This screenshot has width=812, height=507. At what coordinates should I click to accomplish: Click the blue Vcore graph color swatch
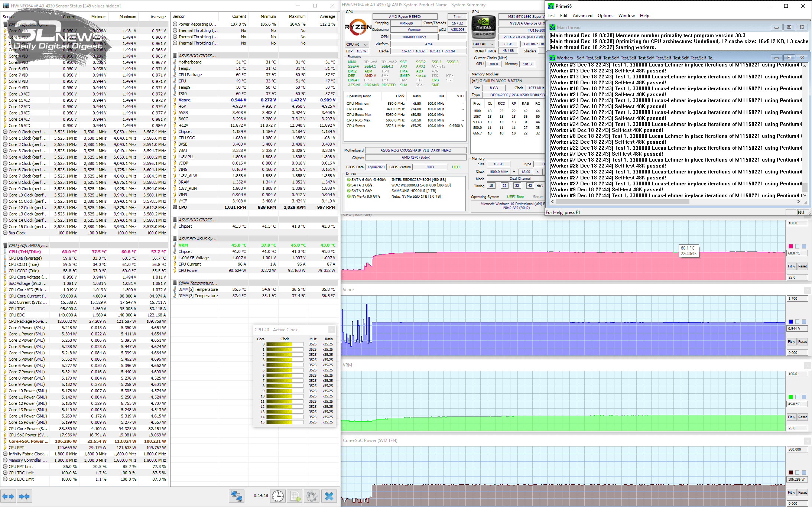click(791, 322)
